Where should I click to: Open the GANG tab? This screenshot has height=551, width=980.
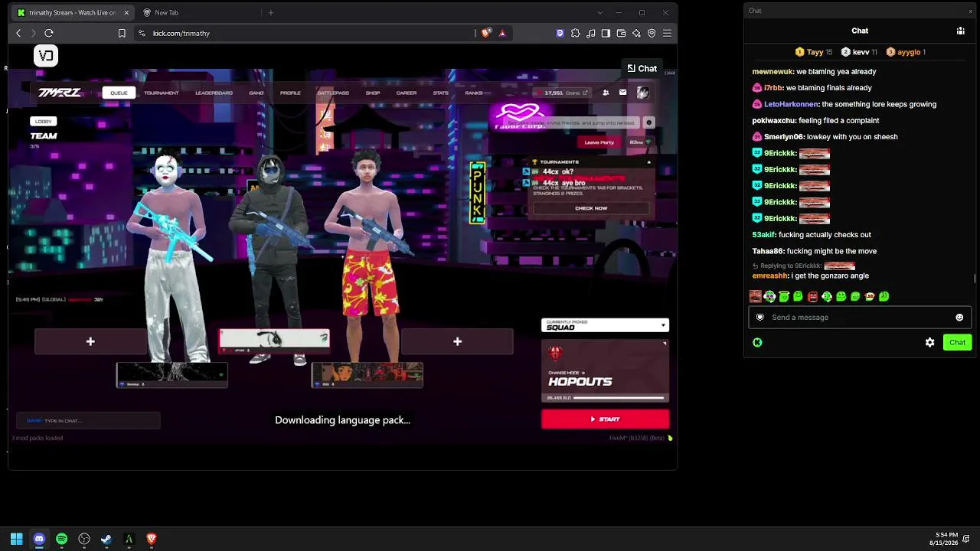point(256,93)
